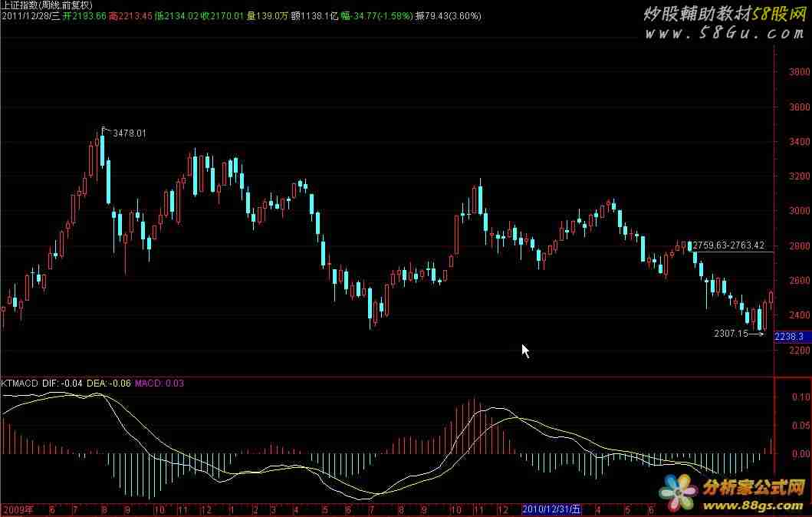Click the 2200 price axis label
Viewport: 812px width, 517px height.
[x=800, y=351]
